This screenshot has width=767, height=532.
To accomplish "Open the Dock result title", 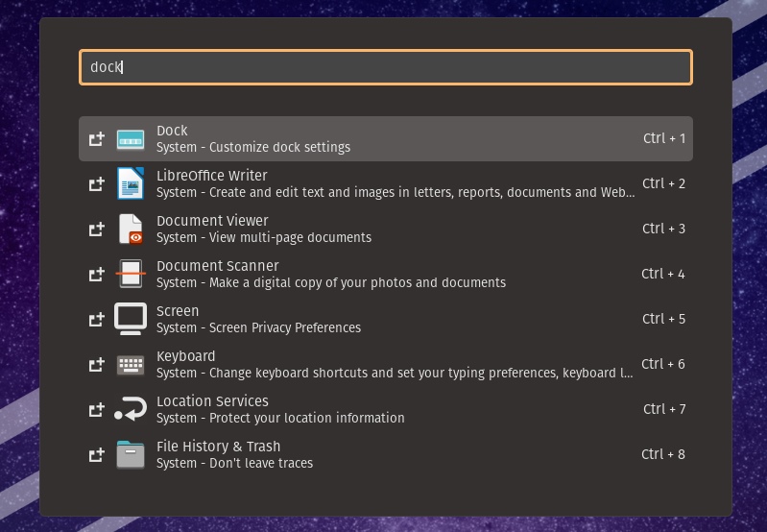I will point(172,131).
